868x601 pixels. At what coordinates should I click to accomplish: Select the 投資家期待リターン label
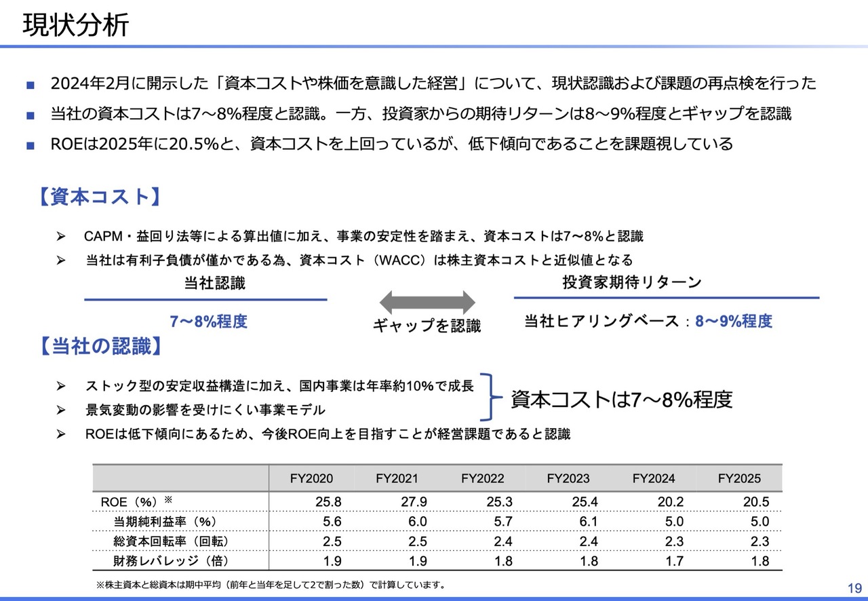631,283
